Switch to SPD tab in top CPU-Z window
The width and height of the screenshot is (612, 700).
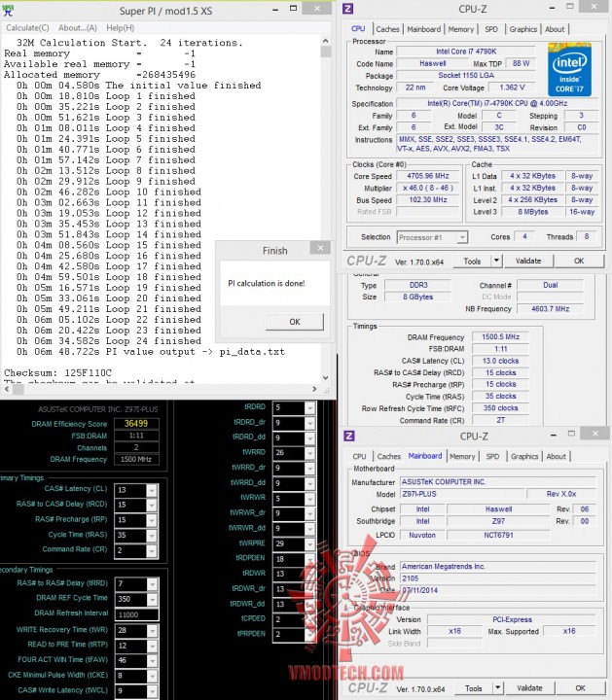491,29
